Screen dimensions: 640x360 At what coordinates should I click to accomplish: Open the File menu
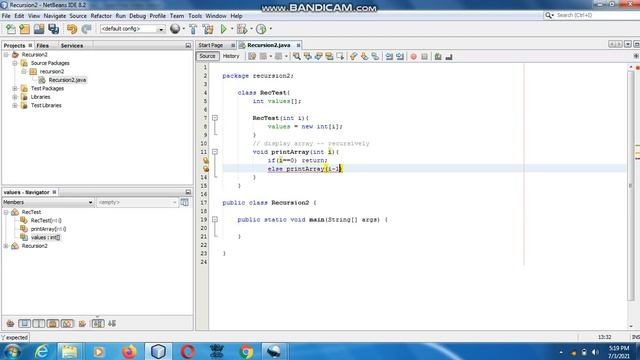pos(6,16)
